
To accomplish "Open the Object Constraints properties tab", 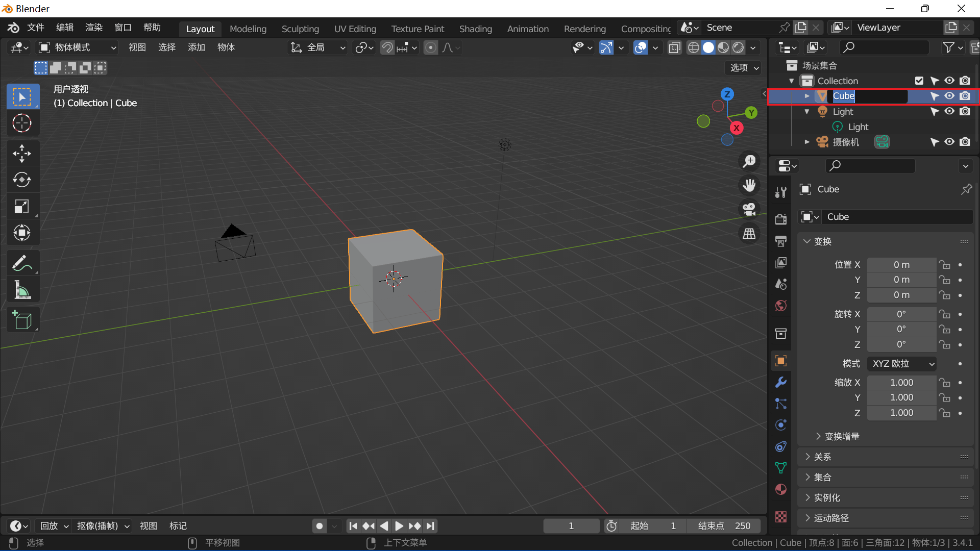I will pos(781,446).
